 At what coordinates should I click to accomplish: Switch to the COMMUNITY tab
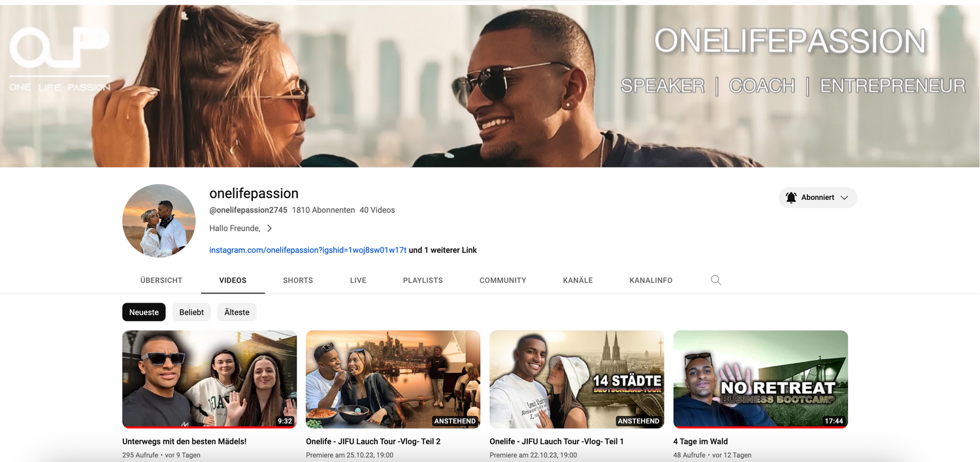(x=503, y=280)
